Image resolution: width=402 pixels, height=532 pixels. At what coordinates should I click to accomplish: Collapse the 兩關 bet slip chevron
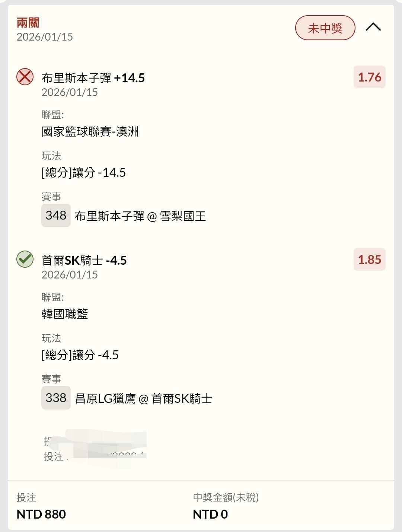pos(373,27)
